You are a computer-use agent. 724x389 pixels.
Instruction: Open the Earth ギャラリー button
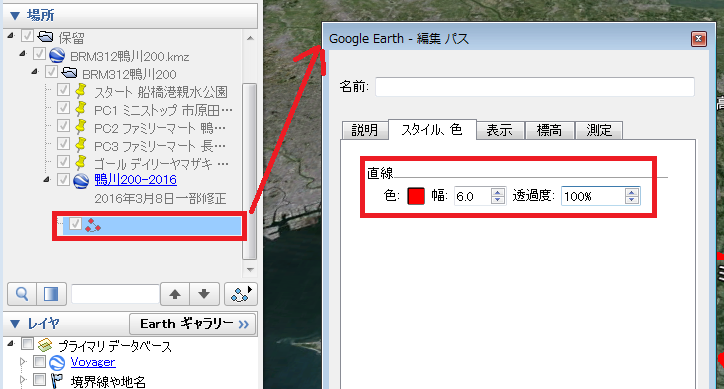pos(193,324)
